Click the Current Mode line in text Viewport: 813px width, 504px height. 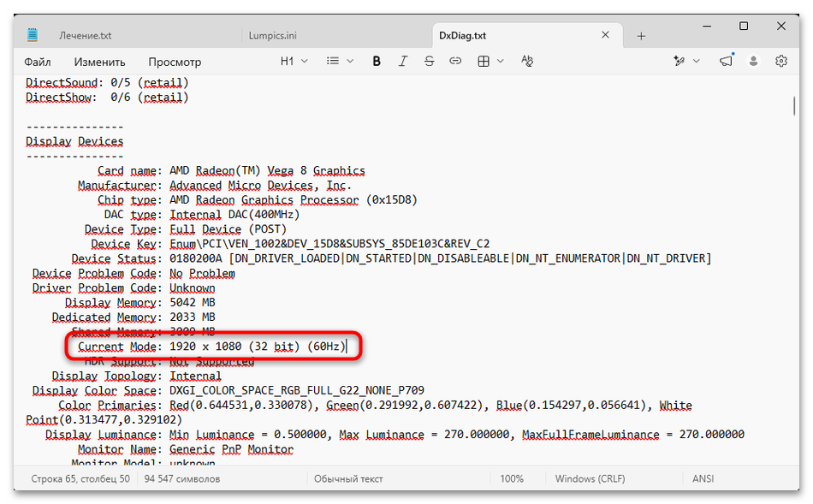[x=211, y=347]
